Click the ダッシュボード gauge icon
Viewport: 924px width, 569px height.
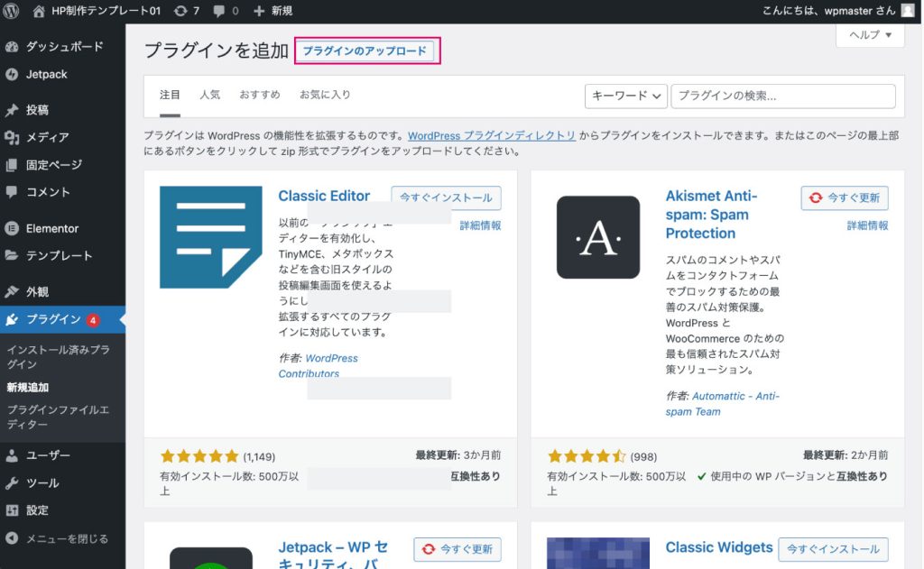point(12,47)
